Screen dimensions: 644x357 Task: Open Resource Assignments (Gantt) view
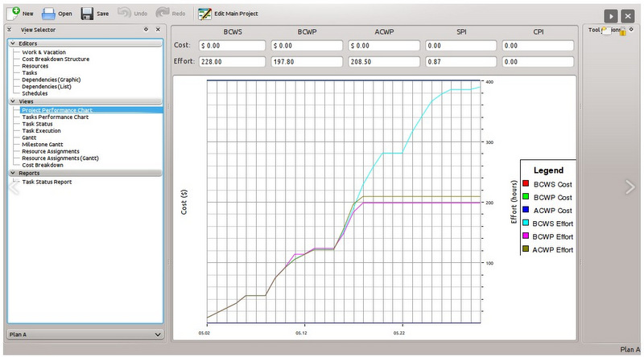(x=60, y=158)
